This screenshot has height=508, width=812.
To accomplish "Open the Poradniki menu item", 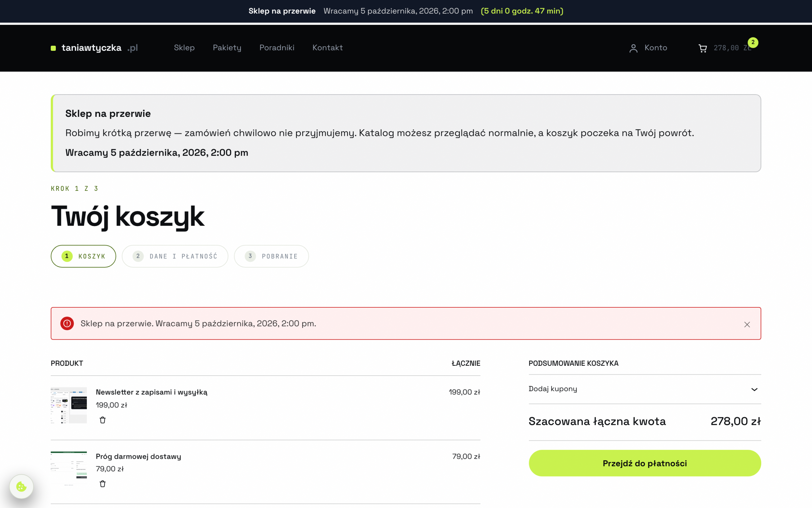I will [x=277, y=48].
